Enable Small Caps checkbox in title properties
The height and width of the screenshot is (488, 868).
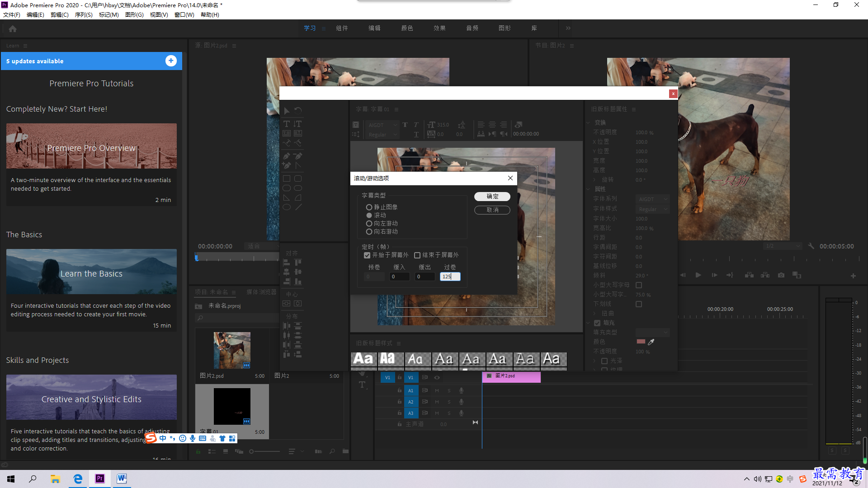pyautogui.click(x=639, y=285)
